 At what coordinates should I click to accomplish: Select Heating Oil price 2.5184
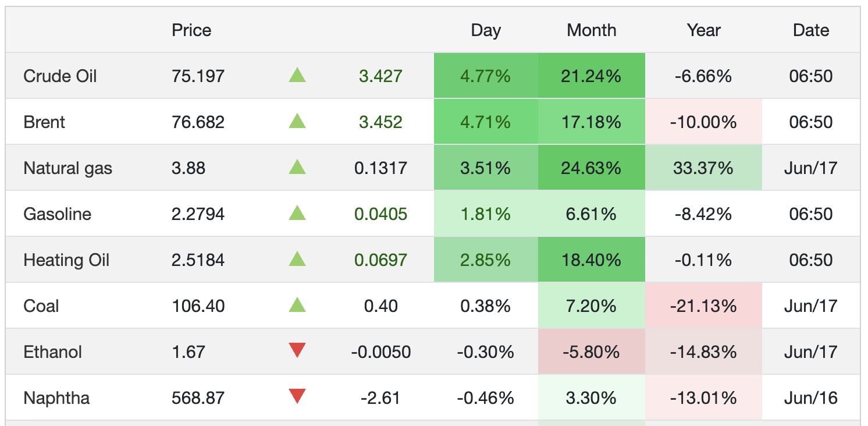pos(198,260)
